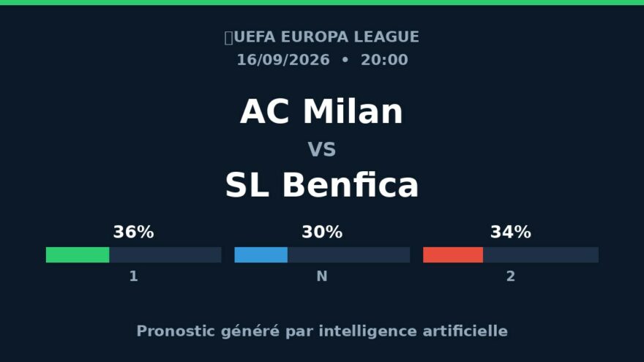Select the match date 16/09/2026

tap(283, 60)
